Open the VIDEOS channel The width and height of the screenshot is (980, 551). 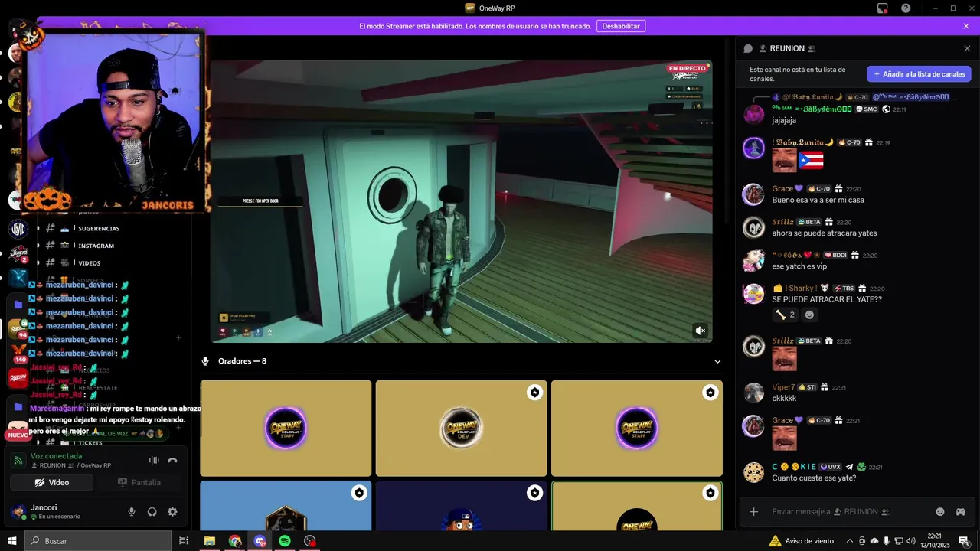pyautogui.click(x=89, y=263)
